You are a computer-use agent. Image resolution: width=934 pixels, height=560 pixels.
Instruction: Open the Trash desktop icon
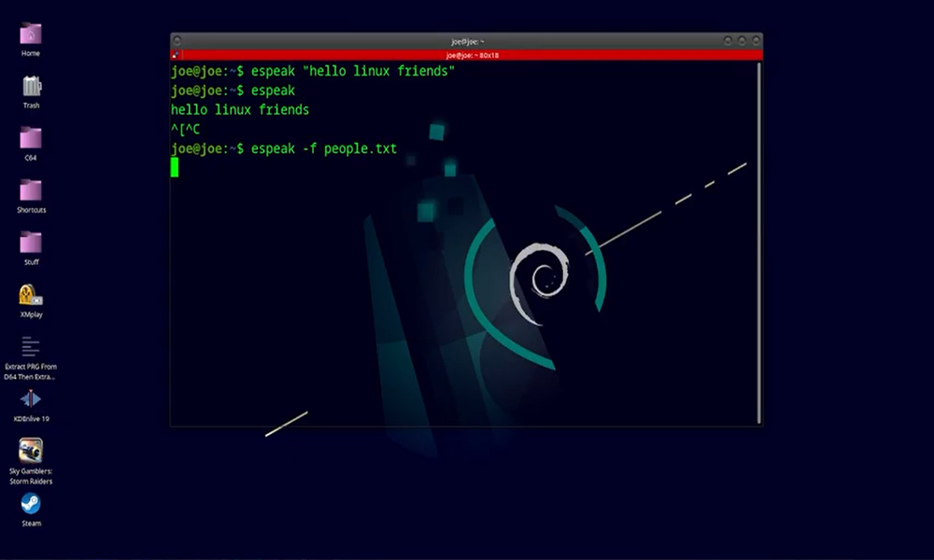click(x=31, y=88)
